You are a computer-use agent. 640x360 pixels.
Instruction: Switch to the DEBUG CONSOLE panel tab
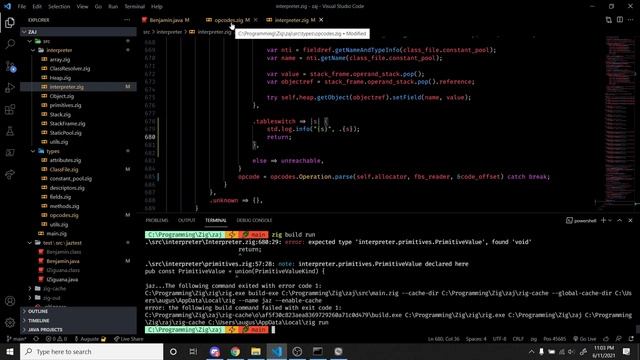click(254, 220)
